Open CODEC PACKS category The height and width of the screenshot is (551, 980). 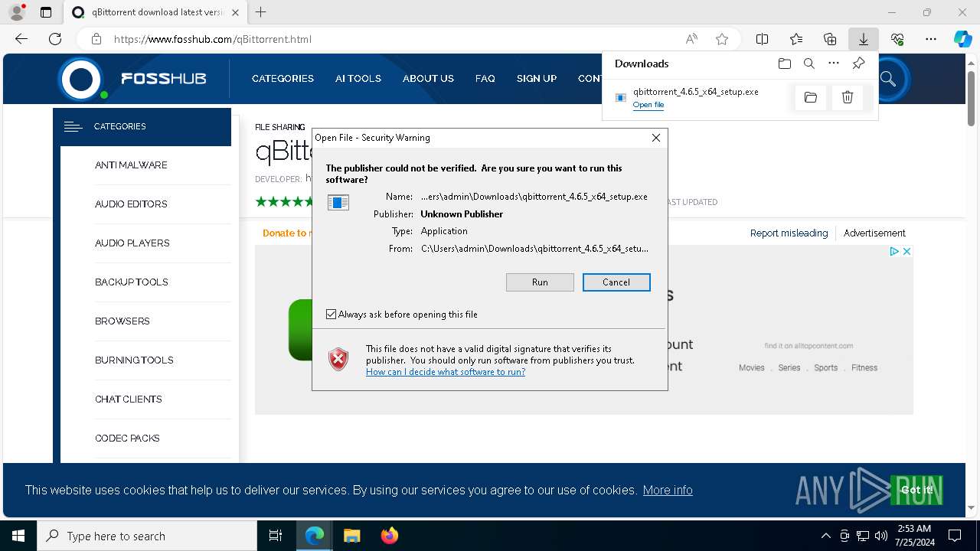pyautogui.click(x=127, y=439)
